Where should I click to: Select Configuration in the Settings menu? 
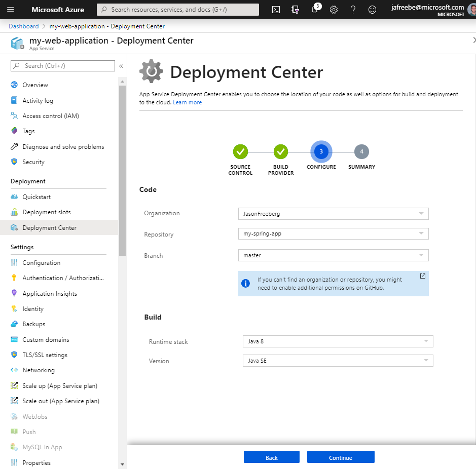tap(42, 263)
